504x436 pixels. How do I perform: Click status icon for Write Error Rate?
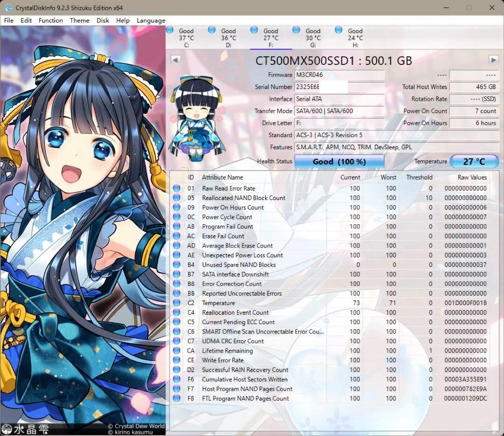click(176, 360)
